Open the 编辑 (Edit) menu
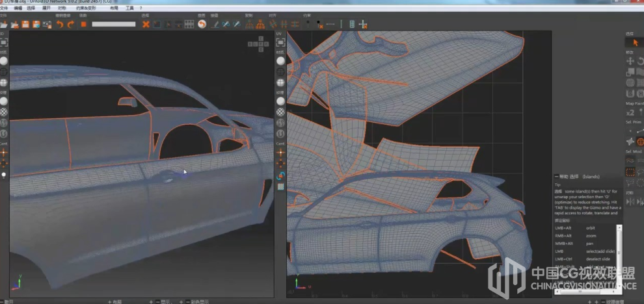 pyautogui.click(x=18, y=8)
